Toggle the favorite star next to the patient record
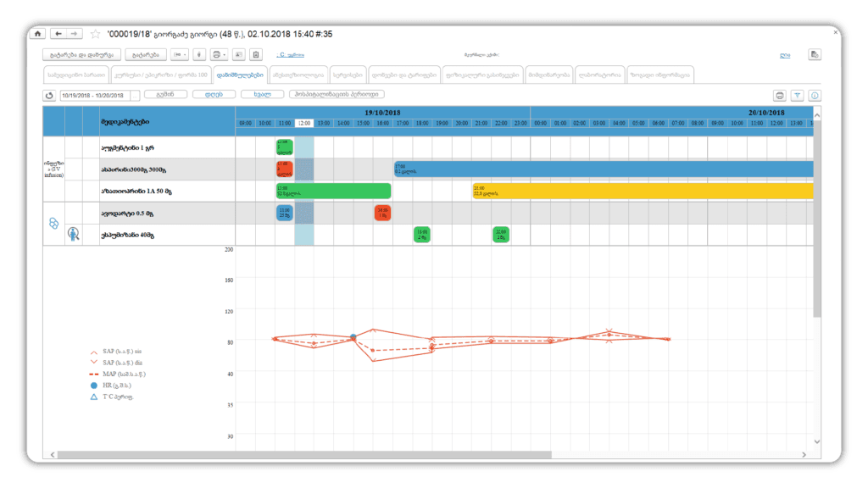 point(96,35)
